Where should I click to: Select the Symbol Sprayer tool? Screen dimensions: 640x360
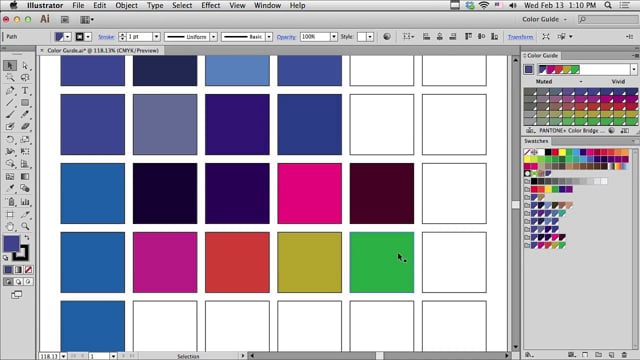(x=10, y=202)
